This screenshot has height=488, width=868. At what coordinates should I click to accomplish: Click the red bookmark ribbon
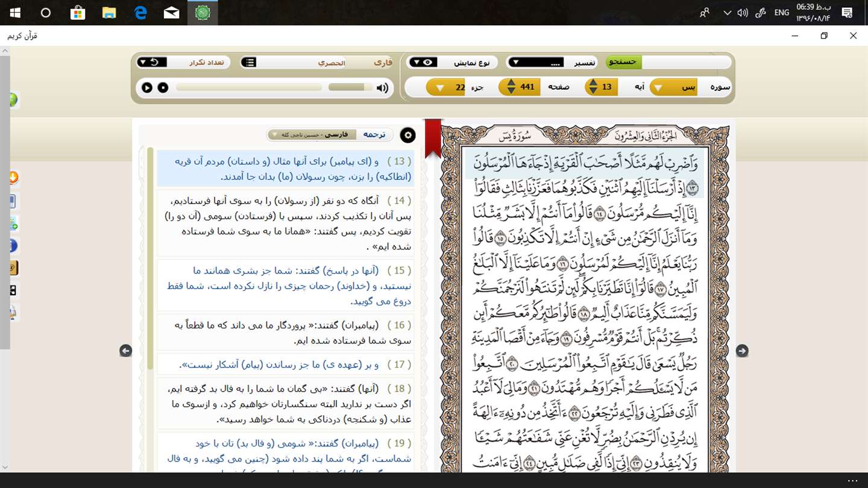433,139
